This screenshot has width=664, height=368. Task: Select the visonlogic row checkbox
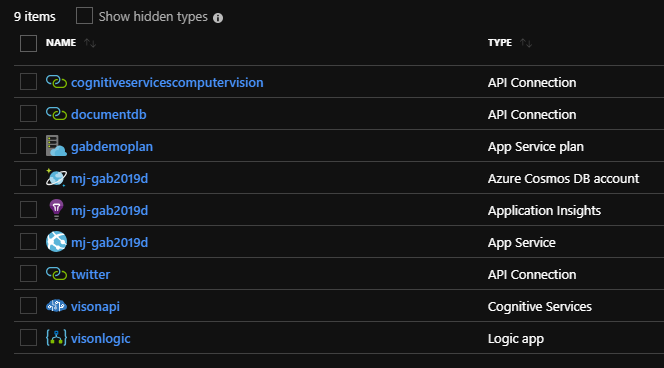[28, 338]
